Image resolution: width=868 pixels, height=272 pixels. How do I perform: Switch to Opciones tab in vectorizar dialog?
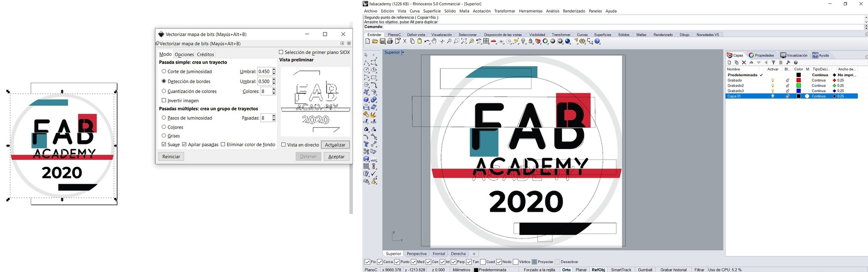coord(184,54)
